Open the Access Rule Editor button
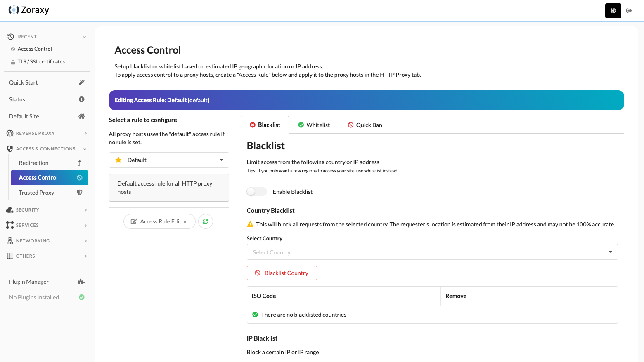Viewport: 644px width, 362px height. pos(159,221)
